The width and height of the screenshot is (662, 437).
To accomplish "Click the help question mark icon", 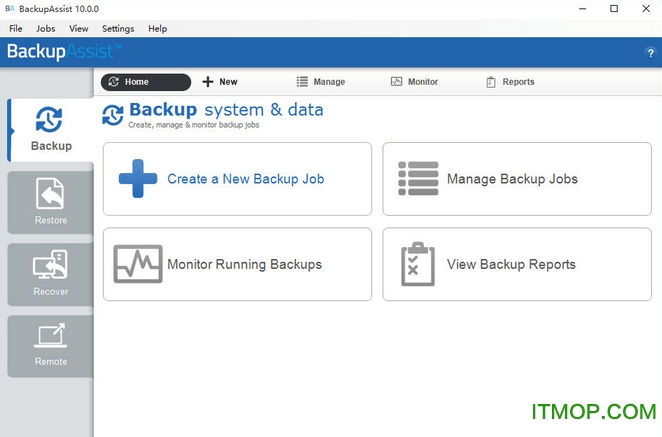I will click(x=651, y=52).
